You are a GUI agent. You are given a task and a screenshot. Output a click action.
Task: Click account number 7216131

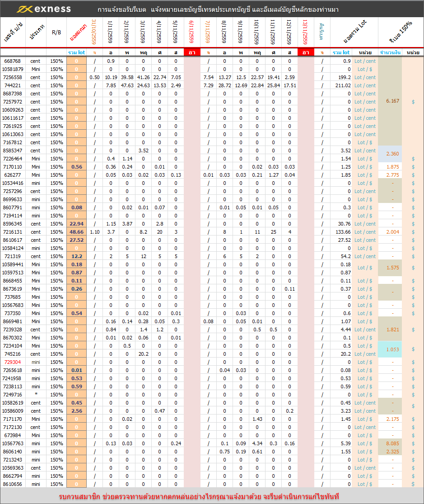click(13, 232)
